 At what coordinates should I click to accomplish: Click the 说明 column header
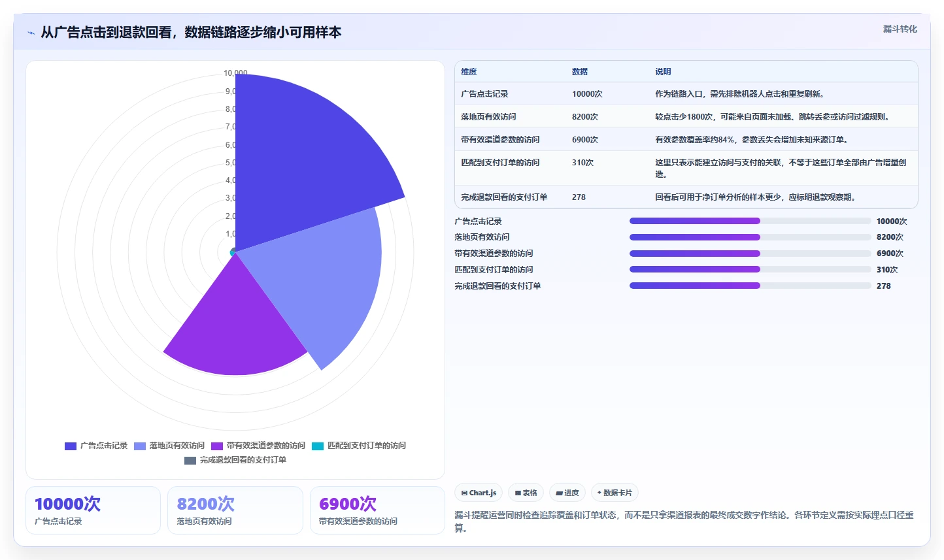tap(663, 72)
